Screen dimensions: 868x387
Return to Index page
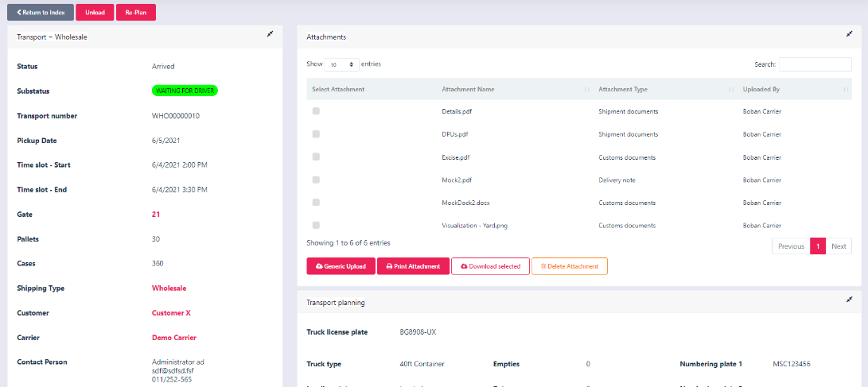[x=41, y=13]
